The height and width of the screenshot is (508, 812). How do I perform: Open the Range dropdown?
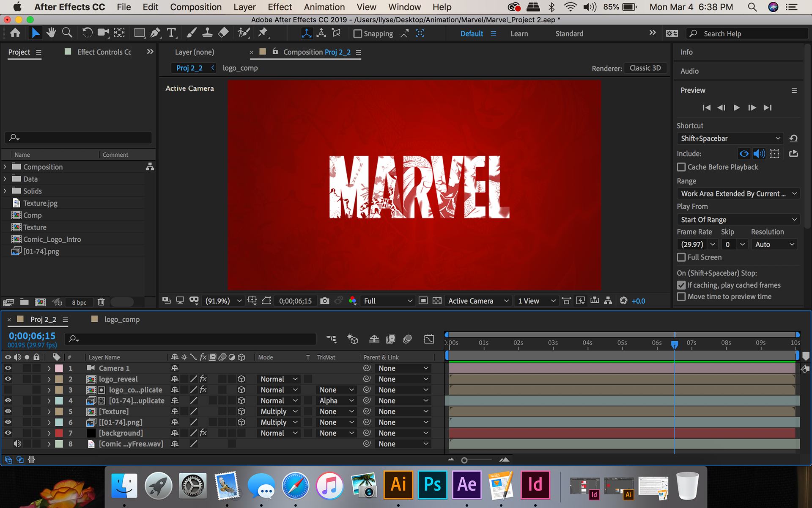click(x=738, y=193)
